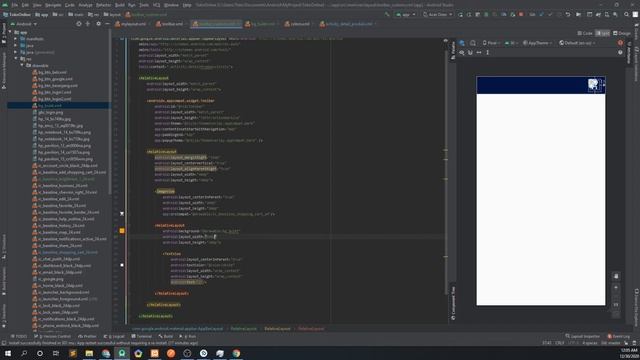The image size is (640, 360).
Task: Click the red Stop button in toolbar
Action: (x=521, y=14)
